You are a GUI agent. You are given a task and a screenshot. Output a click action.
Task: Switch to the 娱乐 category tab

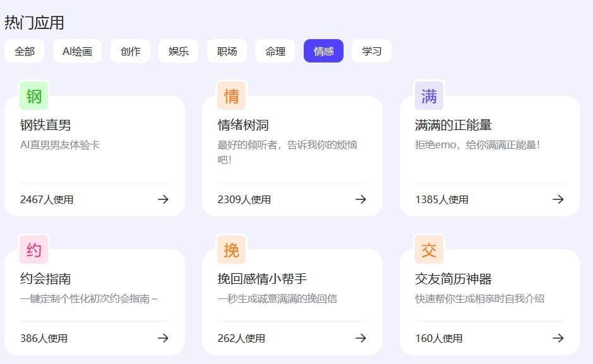(178, 51)
